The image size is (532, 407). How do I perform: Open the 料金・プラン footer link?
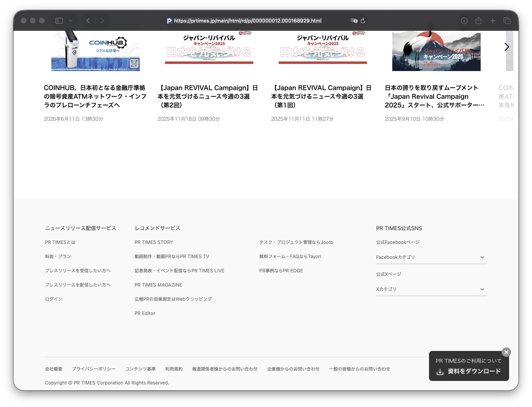[58, 257]
